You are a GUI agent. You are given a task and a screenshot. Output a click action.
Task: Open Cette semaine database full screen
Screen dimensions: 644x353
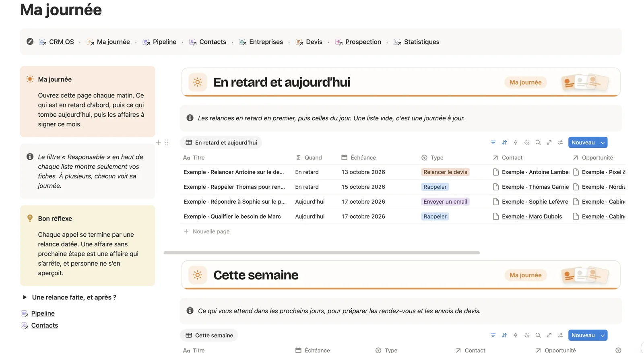pos(549,335)
